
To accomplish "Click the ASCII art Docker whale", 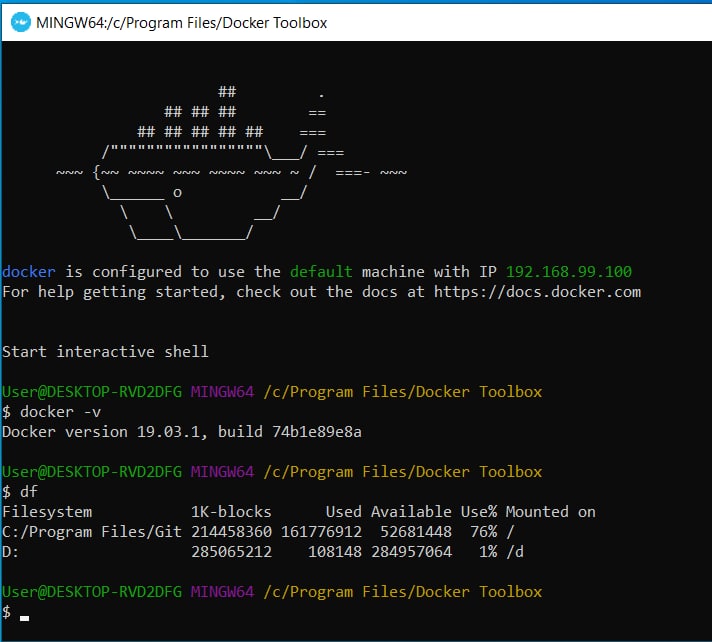I will pos(232,163).
